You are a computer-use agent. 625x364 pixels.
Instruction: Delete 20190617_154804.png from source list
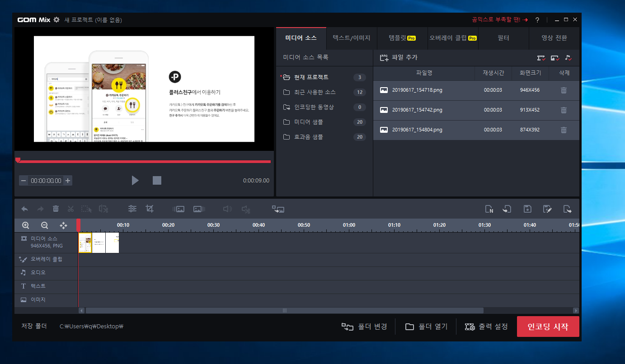point(564,130)
